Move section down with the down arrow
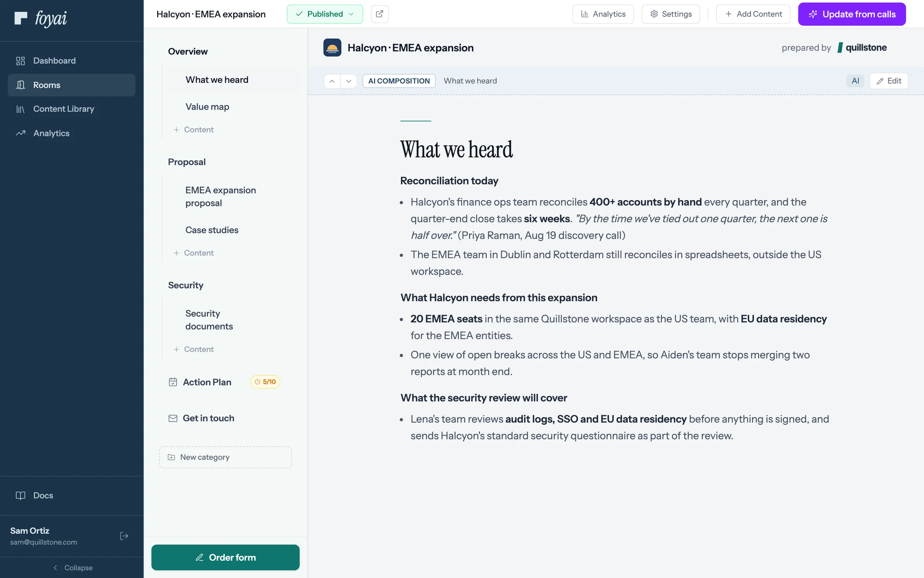 tap(348, 81)
